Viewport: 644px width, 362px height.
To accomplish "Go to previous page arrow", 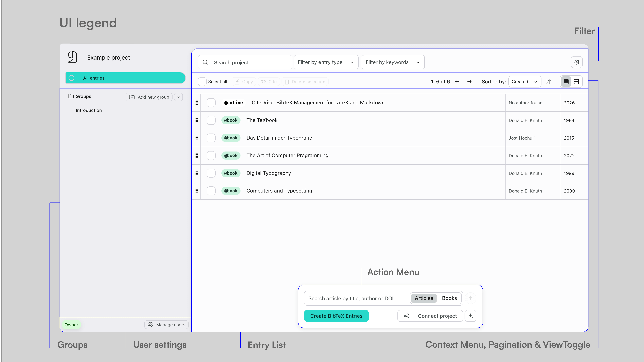I will pyautogui.click(x=457, y=82).
